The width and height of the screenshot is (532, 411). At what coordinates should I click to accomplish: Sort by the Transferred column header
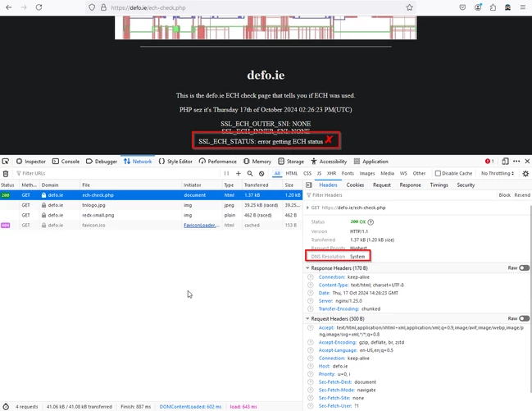[x=262, y=185]
